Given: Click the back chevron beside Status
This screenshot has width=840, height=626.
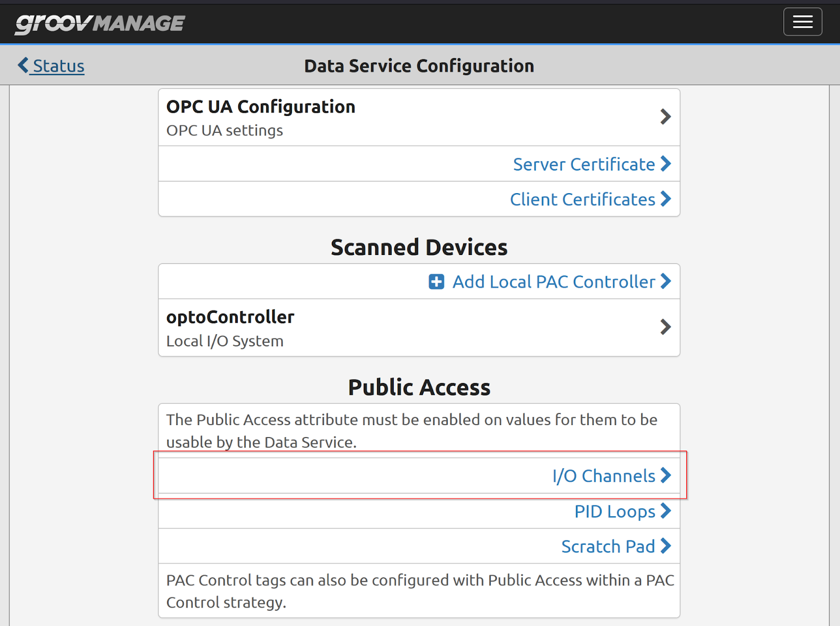Looking at the screenshot, I should tap(23, 66).
